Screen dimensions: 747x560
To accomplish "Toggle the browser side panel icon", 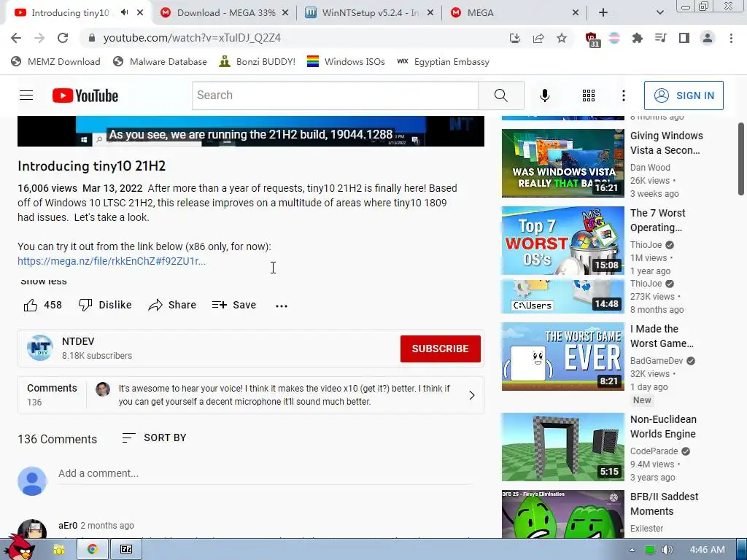I will pos(684,38).
